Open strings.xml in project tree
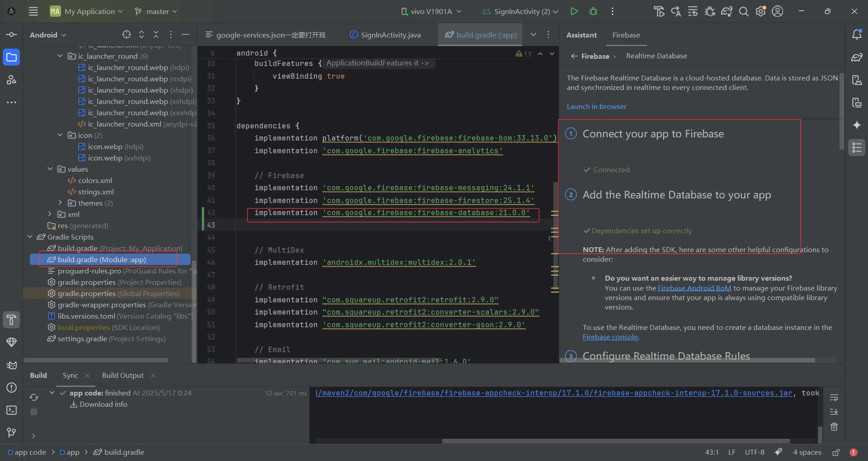This screenshot has height=461, width=868. (x=96, y=192)
